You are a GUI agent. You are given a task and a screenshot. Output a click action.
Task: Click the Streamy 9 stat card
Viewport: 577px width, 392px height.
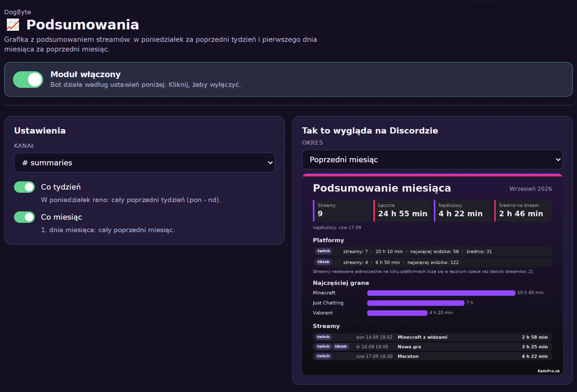pyautogui.click(x=342, y=210)
